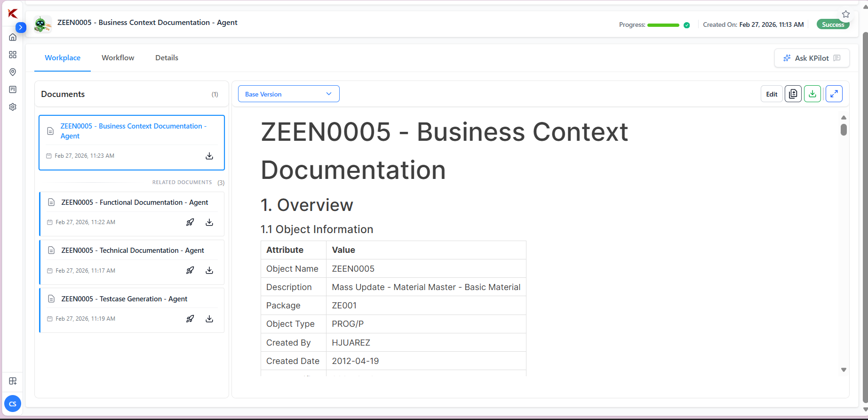Open the Base Version dropdown

click(x=288, y=94)
